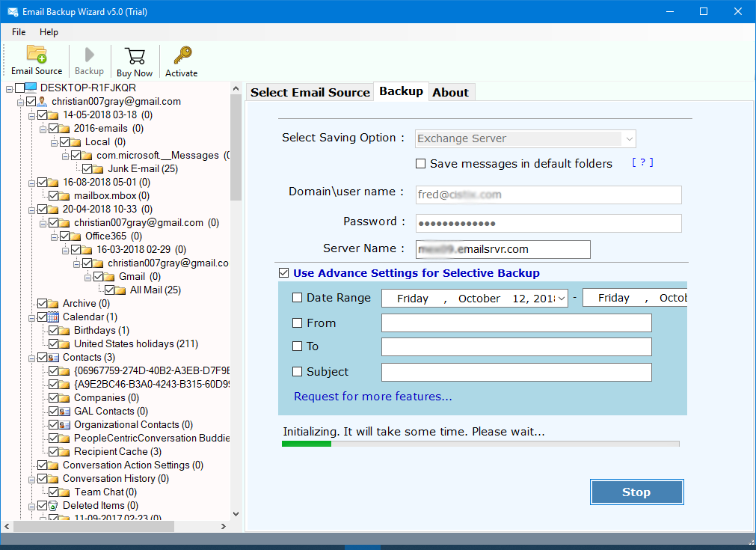756x550 pixels.
Task: Open Request for more features link
Action: coord(372,397)
